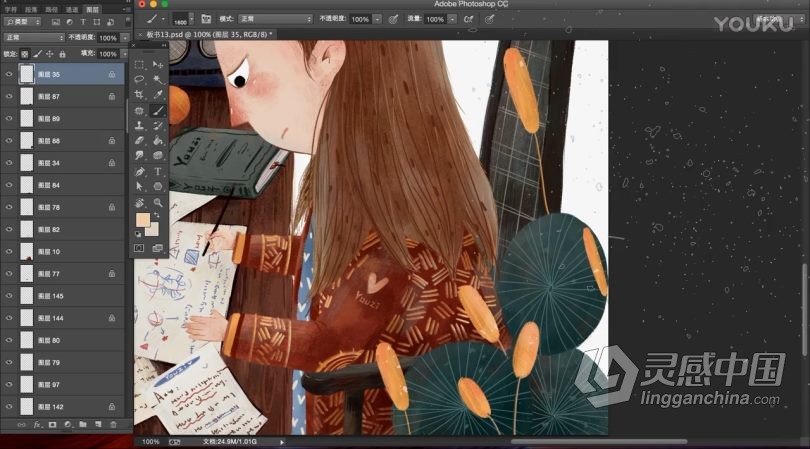
Task: Add a layer mask
Action: pos(52,425)
